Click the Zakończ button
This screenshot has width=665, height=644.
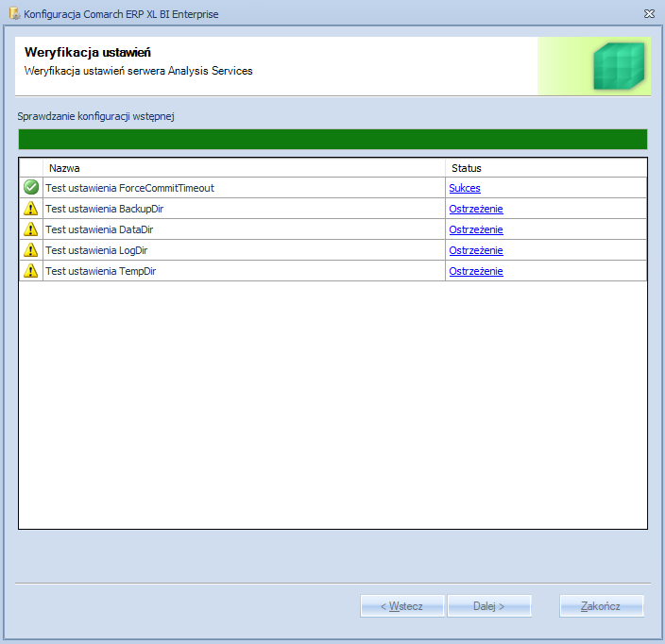pos(602,606)
